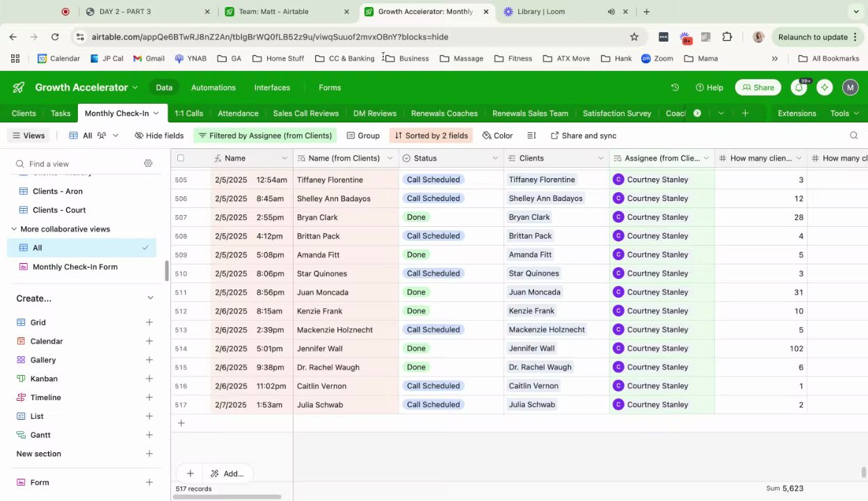Open the Forms menu
The width and height of the screenshot is (868, 501).
pos(330,88)
